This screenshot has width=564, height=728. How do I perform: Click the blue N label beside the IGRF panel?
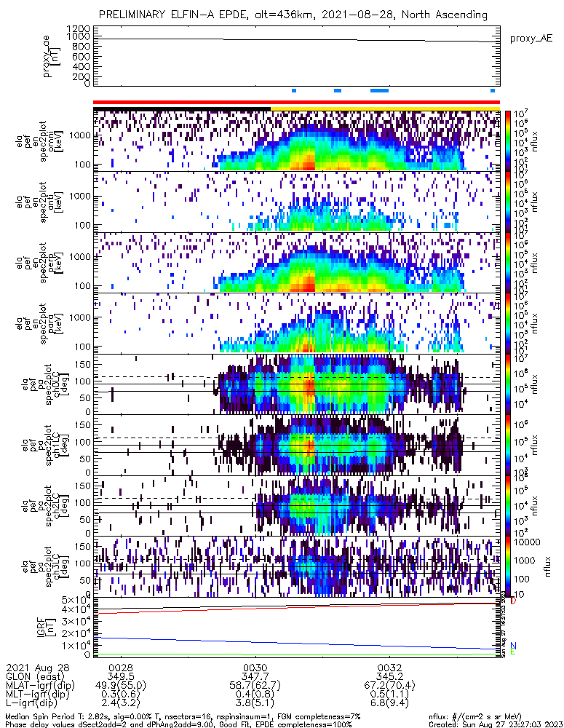(513, 645)
